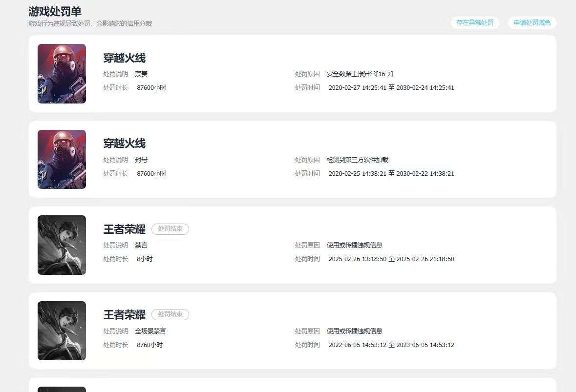This screenshot has height=392, width=576.
Task: Click the 王者荣耀 title in the 8小时 card
Action: point(124,229)
